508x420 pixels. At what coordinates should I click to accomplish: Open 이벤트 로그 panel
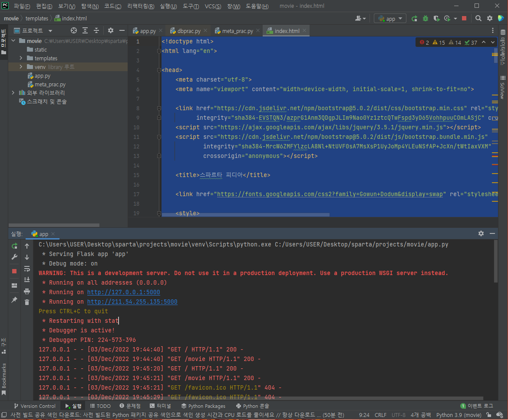pyautogui.click(x=477, y=406)
